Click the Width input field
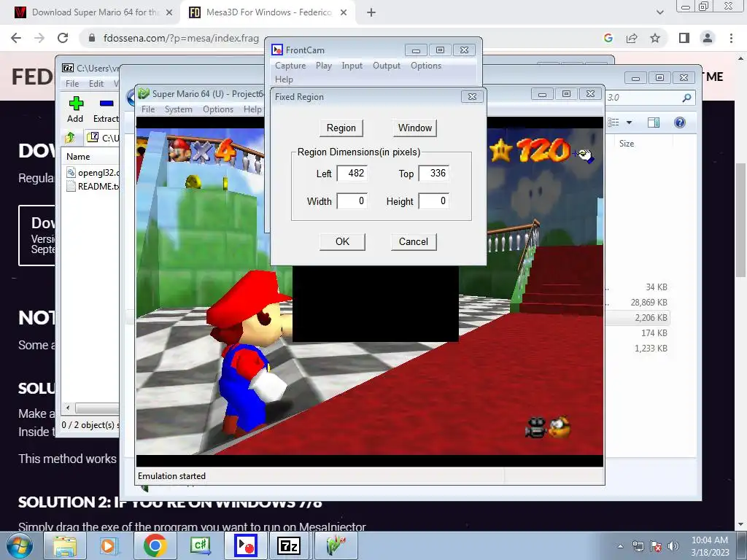This screenshot has height=560, width=747. pos(352,201)
